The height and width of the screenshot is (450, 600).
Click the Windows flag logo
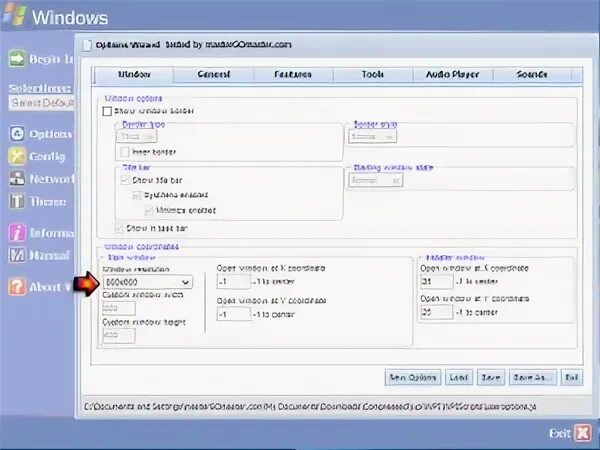click(x=15, y=15)
